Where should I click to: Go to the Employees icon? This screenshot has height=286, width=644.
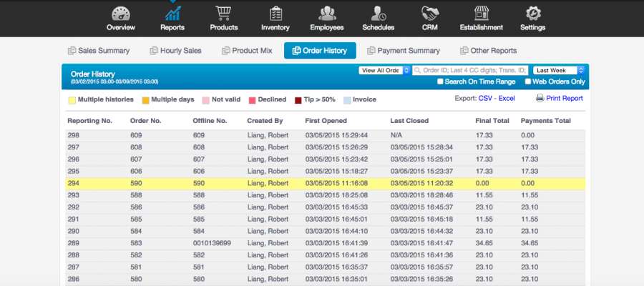[327, 14]
